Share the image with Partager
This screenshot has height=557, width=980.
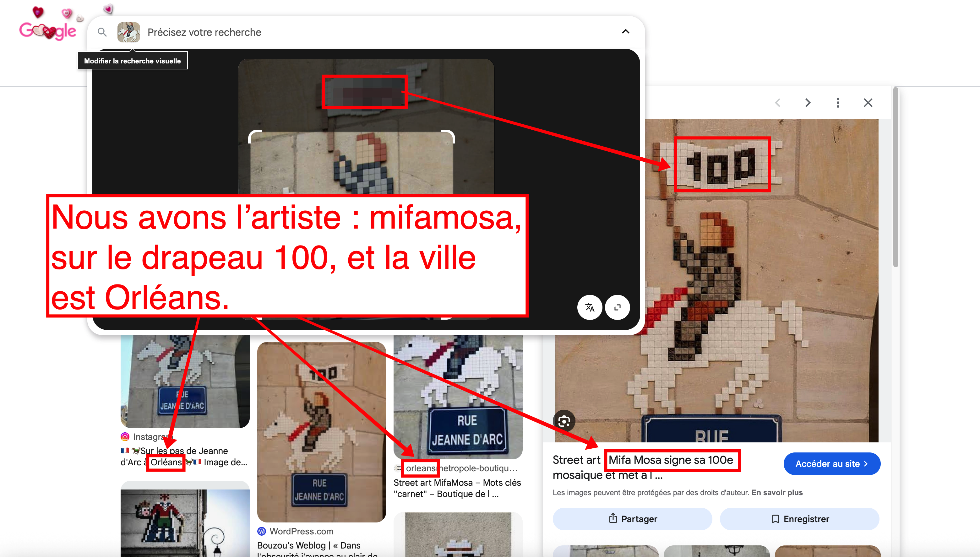point(632,519)
